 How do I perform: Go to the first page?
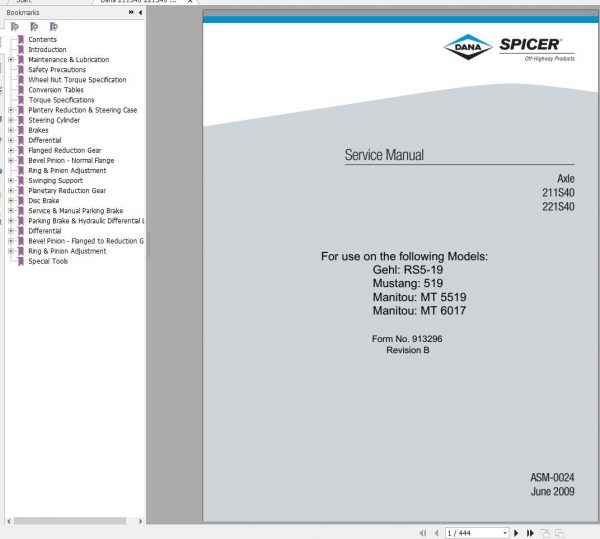[x=423, y=533]
